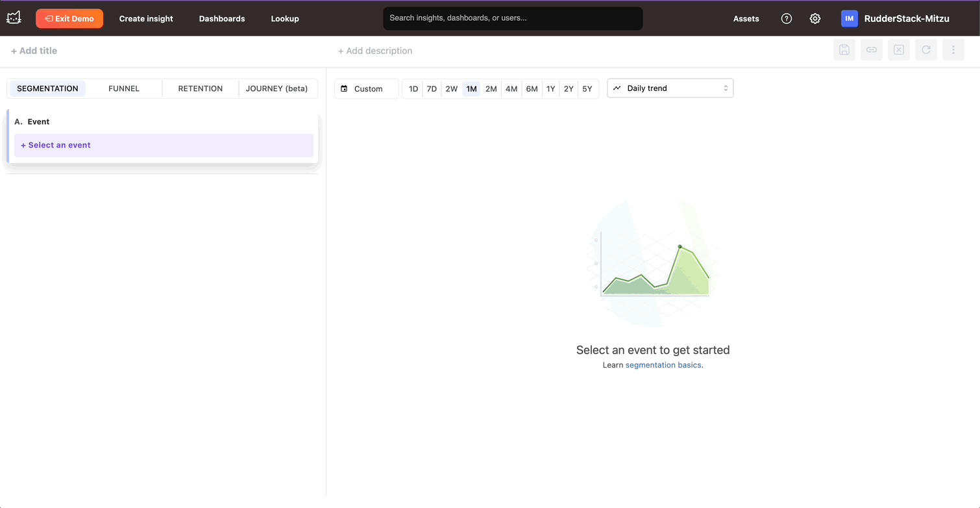This screenshot has height=508, width=980.
Task: Switch to the FUNNEL tab
Action: click(x=124, y=89)
